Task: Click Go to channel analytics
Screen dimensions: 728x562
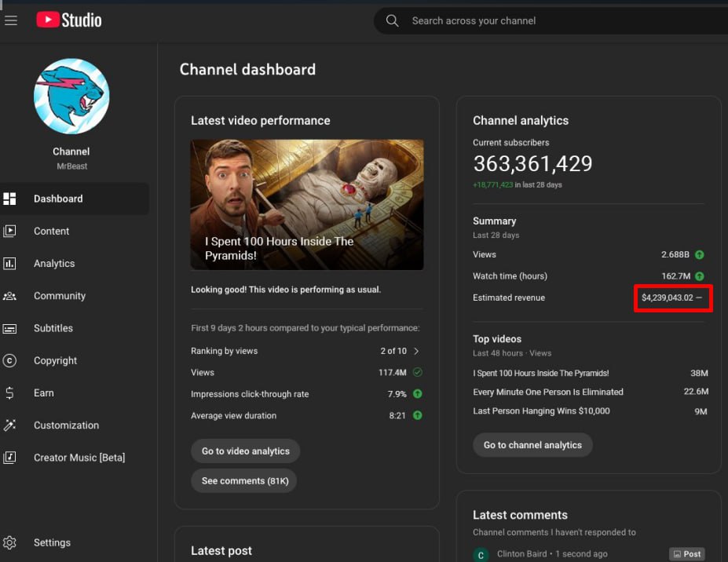Action: click(x=532, y=445)
